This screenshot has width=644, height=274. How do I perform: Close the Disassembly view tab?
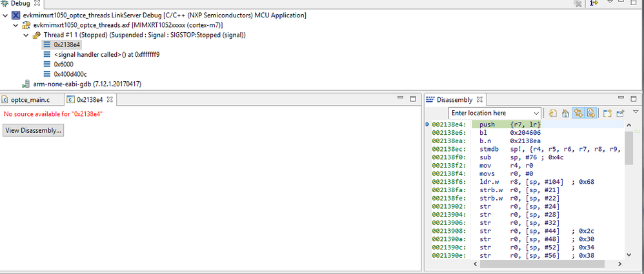480,99
